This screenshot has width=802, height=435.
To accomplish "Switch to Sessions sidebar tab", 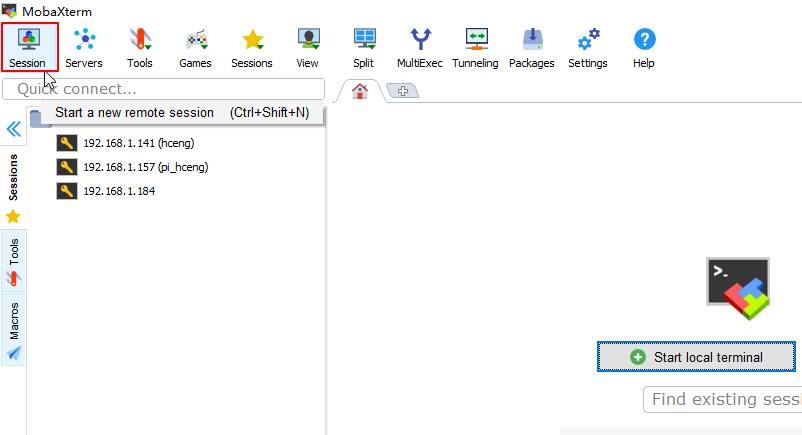I will (x=13, y=187).
